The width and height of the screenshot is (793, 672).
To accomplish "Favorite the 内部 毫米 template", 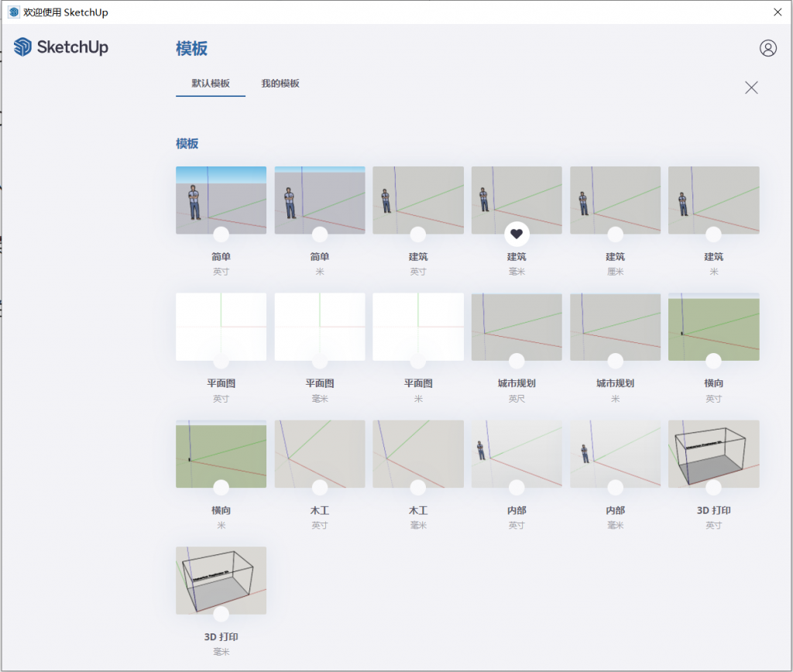I will (x=615, y=488).
